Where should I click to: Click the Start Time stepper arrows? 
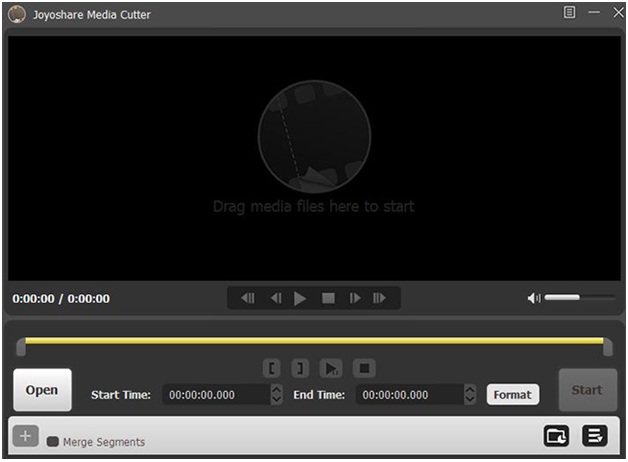tap(277, 395)
